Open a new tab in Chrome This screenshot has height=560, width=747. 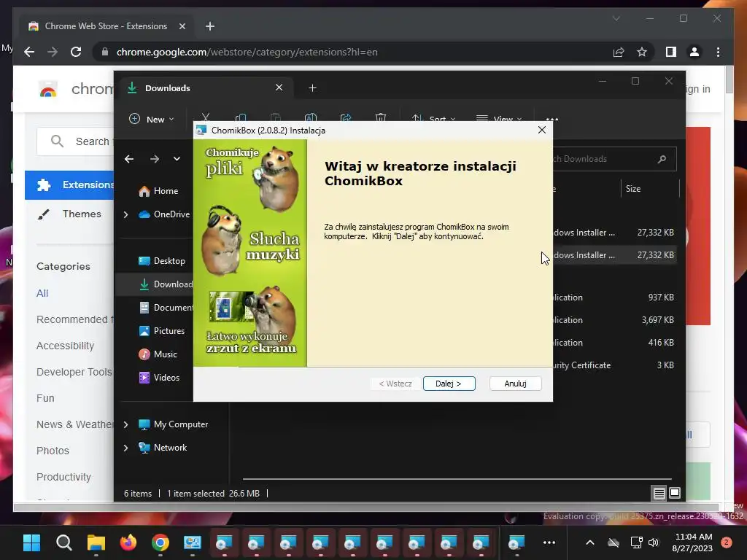coord(210,26)
